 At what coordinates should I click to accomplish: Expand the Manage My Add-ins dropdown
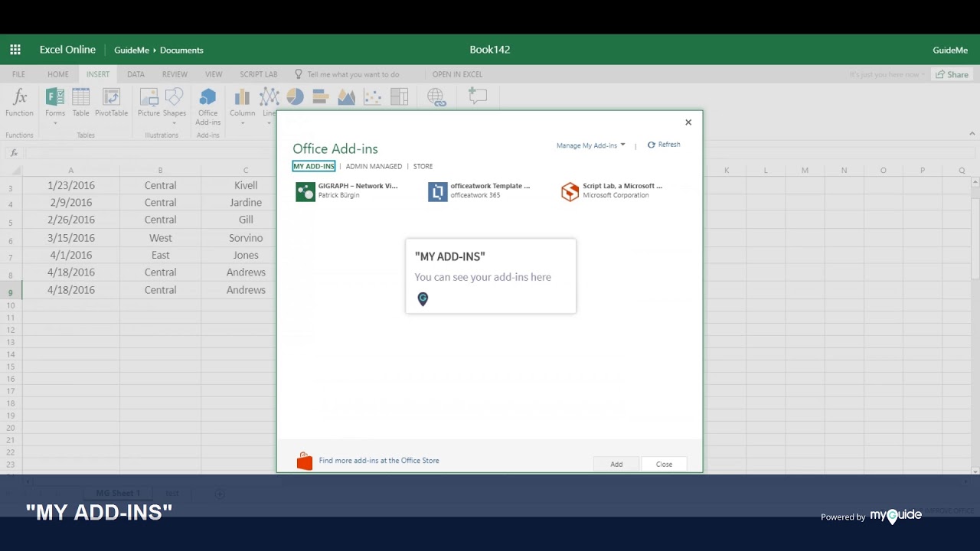(591, 145)
